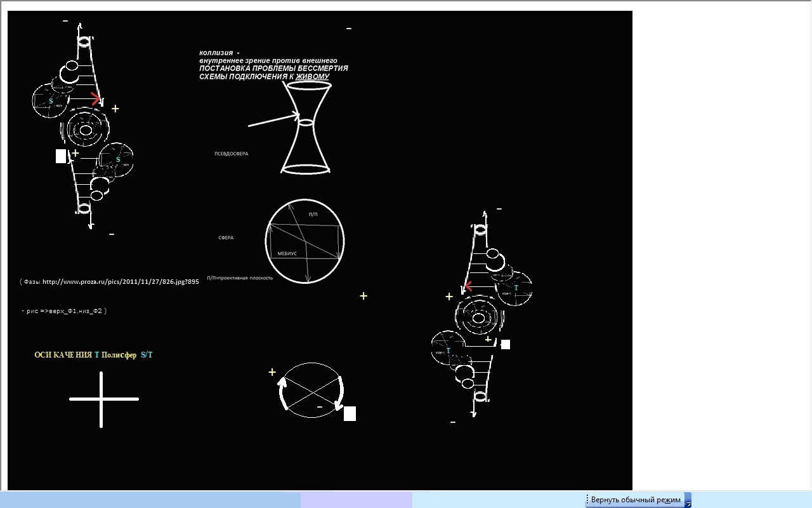This screenshot has height=508, width=812.
Task: Open toolbar options arrow beside 'Вернуть обычный режим'
Action: tap(688, 500)
